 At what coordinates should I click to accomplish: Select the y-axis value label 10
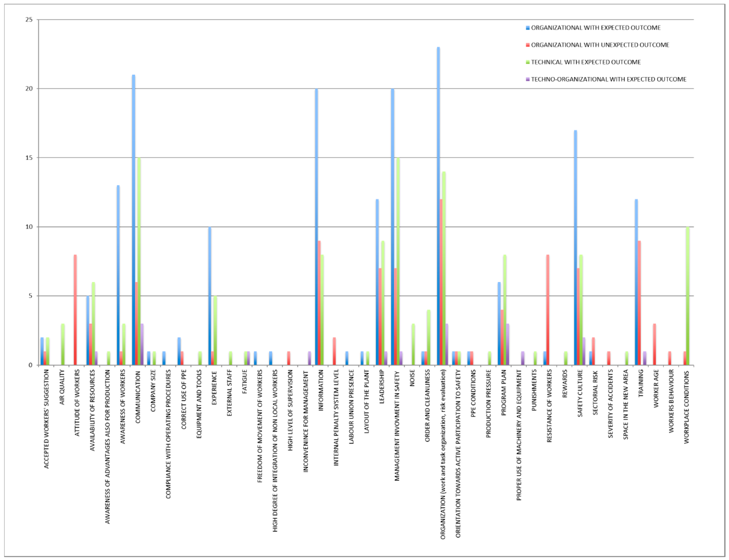[29, 227]
